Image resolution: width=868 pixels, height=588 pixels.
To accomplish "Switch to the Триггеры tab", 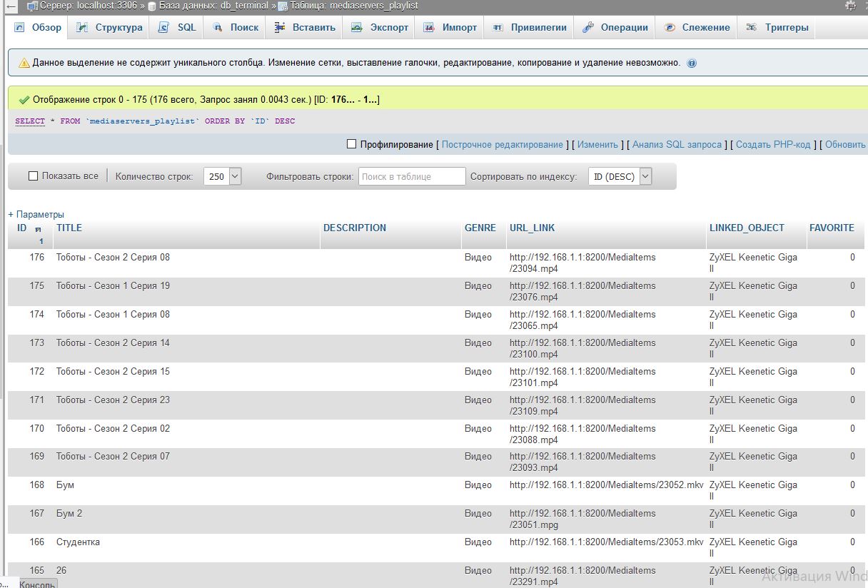I will (787, 28).
